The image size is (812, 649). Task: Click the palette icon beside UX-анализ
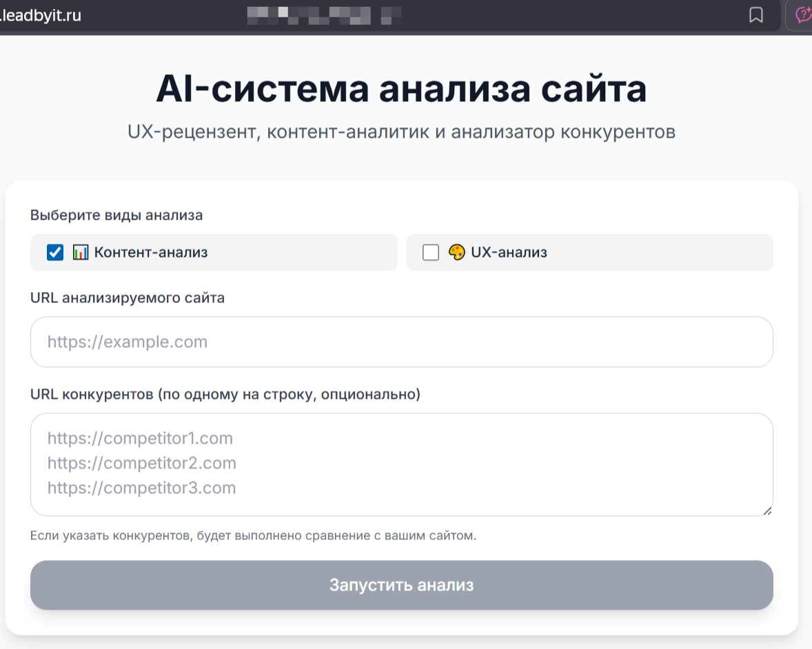point(457,252)
